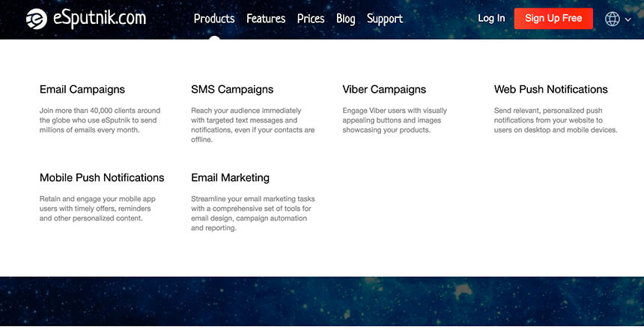Open the Support menu item

coord(385,19)
